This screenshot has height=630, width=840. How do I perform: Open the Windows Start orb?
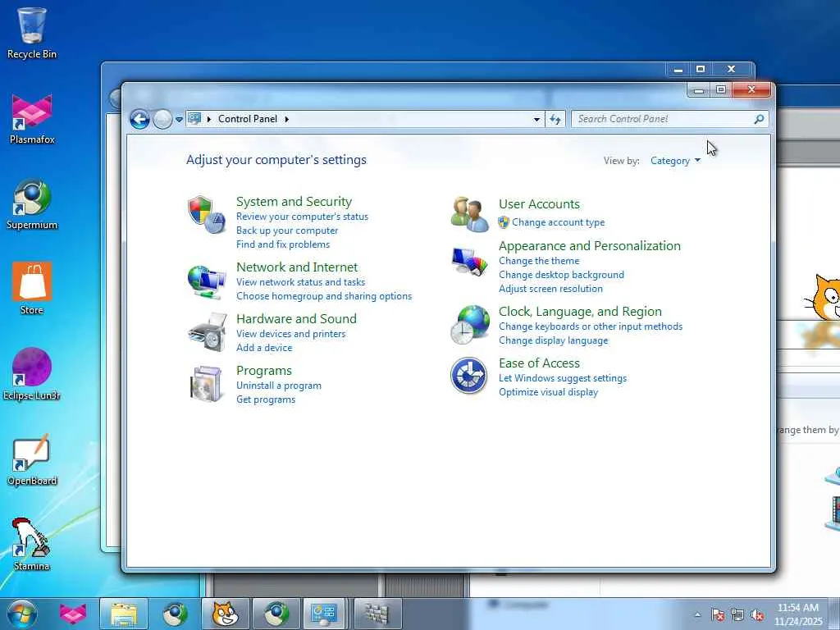22,614
